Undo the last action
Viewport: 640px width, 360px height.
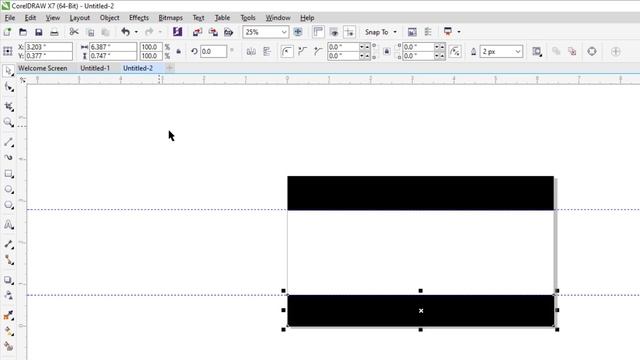[125, 32]
